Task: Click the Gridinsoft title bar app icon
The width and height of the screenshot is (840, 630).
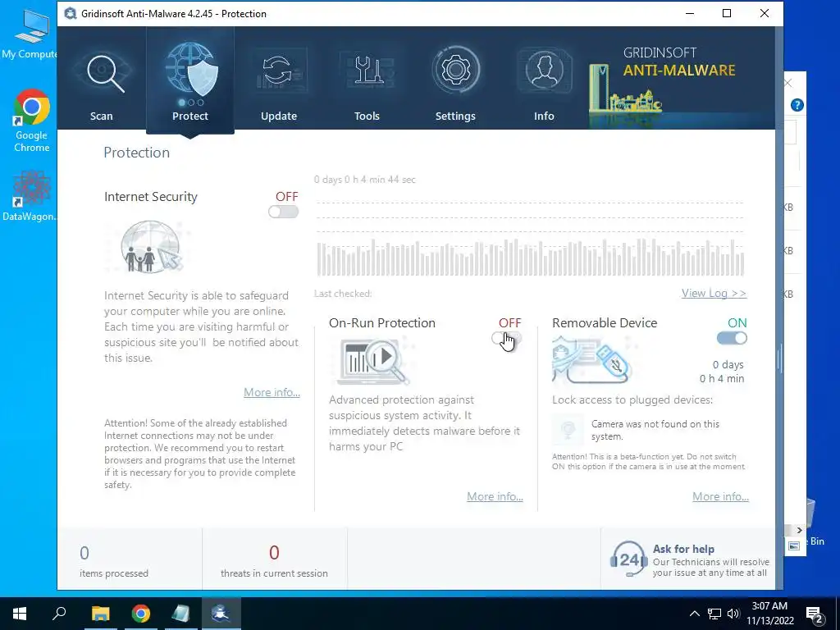Action: tap(71, 13)
